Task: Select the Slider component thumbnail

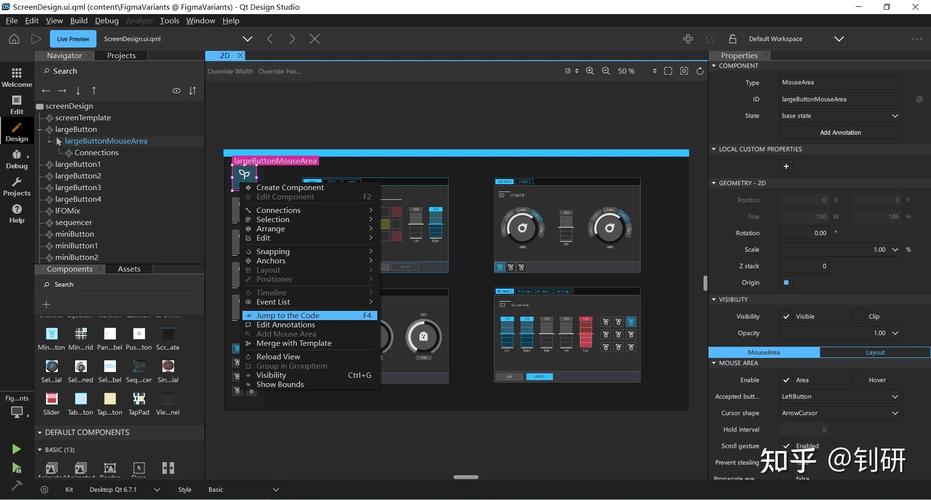Action: 52,404
